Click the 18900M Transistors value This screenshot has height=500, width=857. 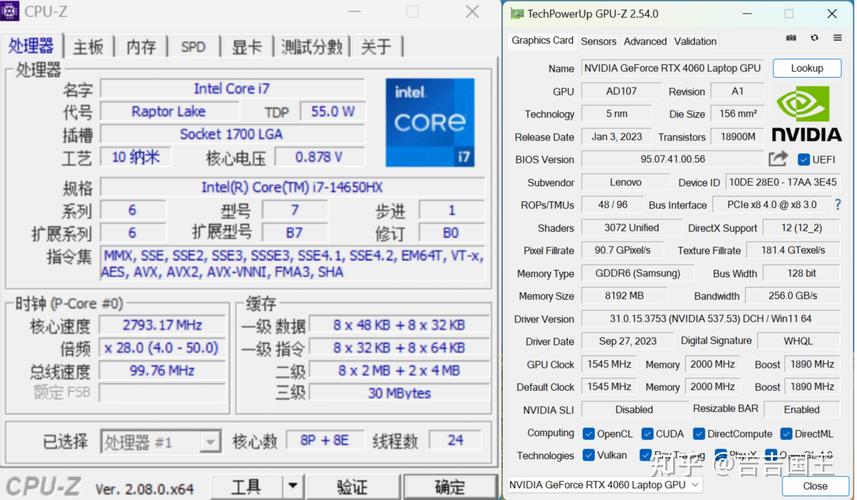click(738, 137)
